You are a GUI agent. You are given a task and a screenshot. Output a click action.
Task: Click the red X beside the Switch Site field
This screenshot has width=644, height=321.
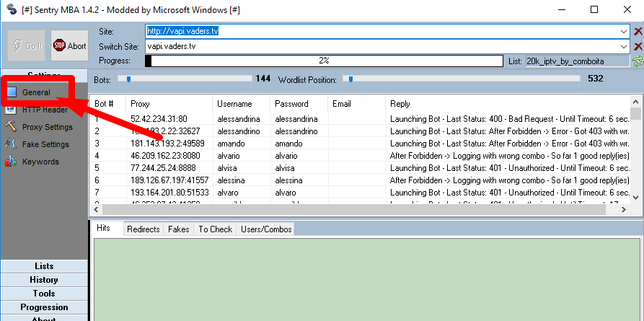click(638, 46)
